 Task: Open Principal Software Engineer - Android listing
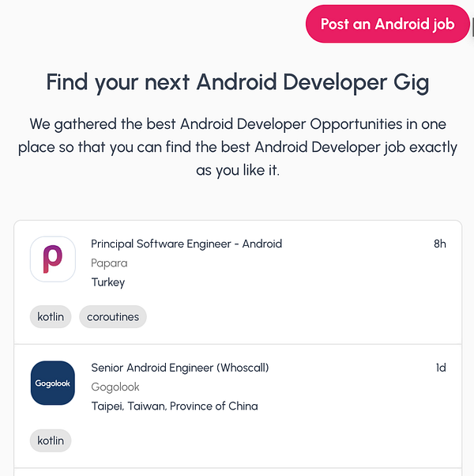[x=186, y=244]
